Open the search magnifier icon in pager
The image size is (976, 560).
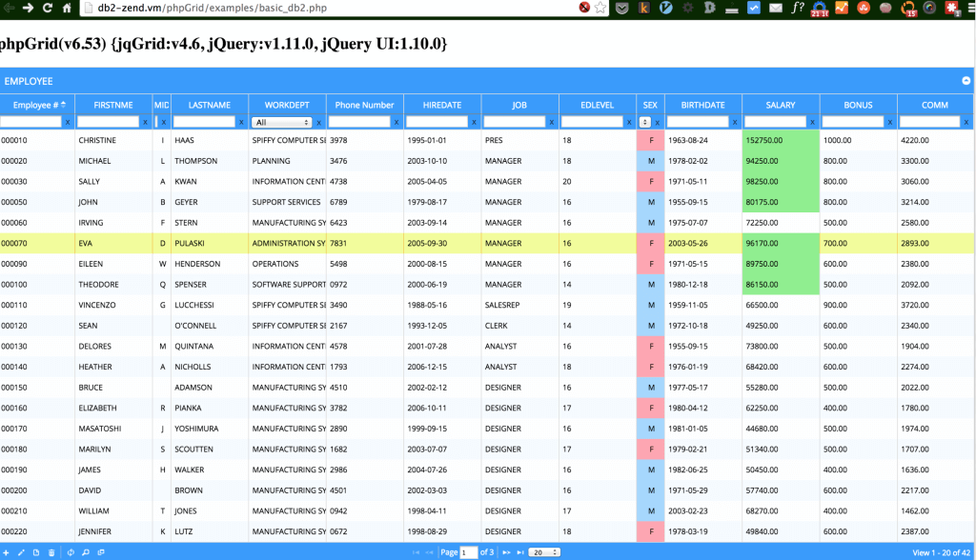tap(85, 552)
